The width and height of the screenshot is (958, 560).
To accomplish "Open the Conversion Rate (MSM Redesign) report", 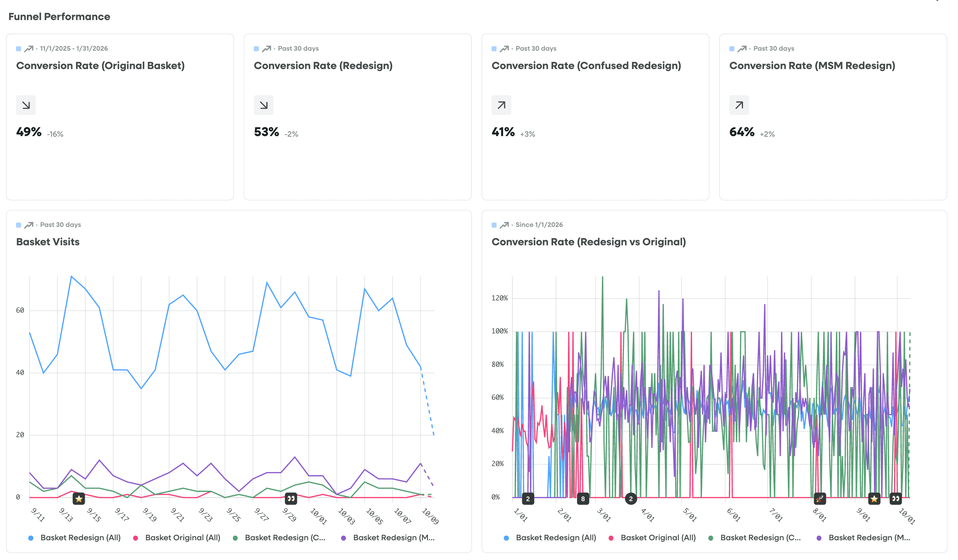I will pos(812,66).
